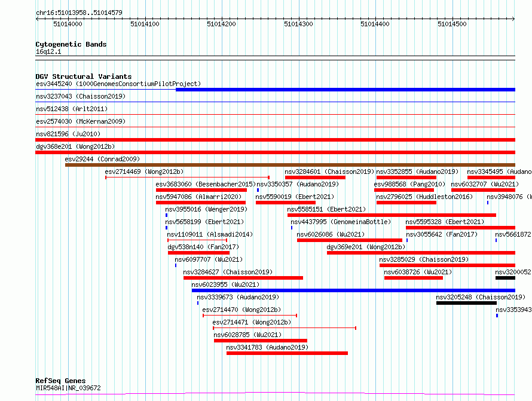Select nsv3284627 (Chaisson2019) variant
Viewport: 532px width, 401px height.
pos(228,272)
